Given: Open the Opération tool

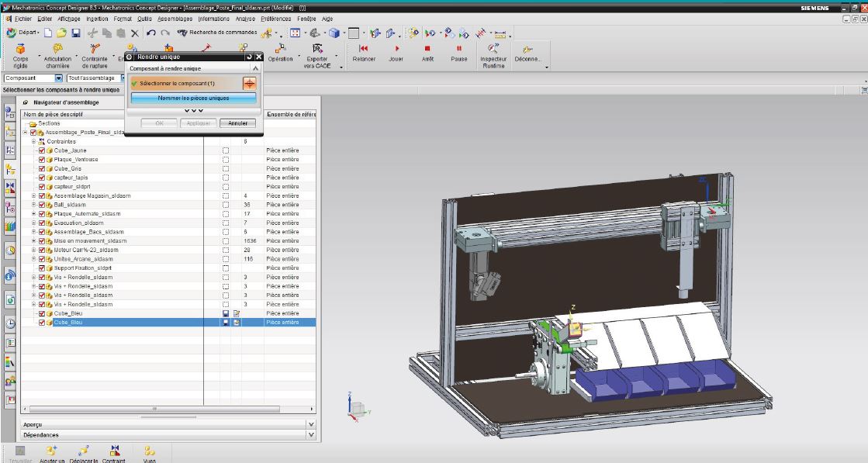Looking at the screenshot, I should coord(280,53).
